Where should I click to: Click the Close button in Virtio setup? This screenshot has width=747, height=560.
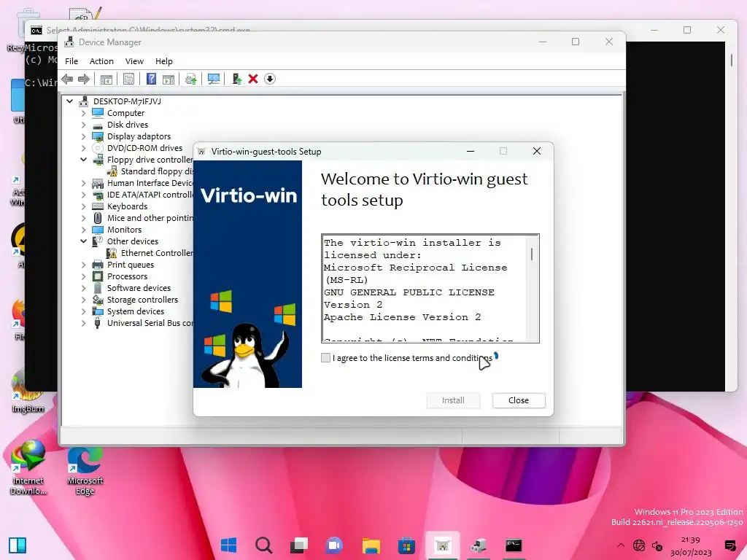tap(519, 400)
